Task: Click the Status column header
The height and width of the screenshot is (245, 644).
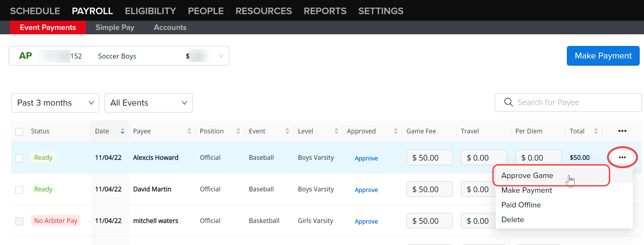Action: pos(40,131)
